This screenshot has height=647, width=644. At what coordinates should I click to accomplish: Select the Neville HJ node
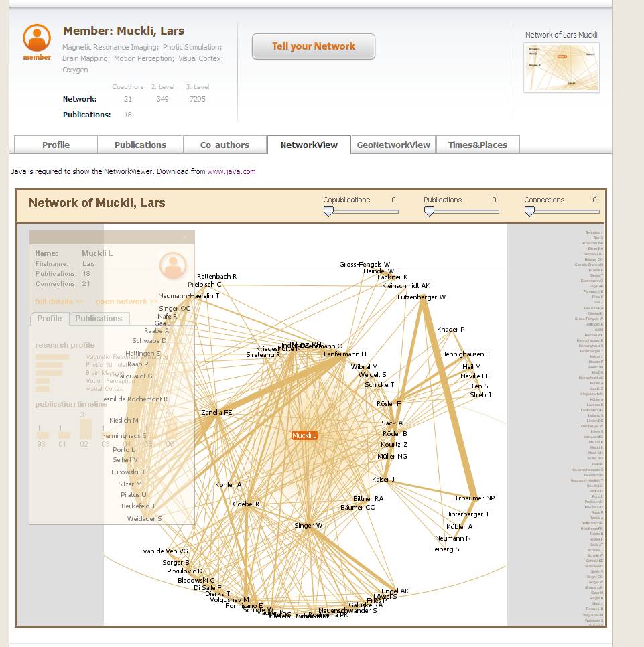(475, 376)
